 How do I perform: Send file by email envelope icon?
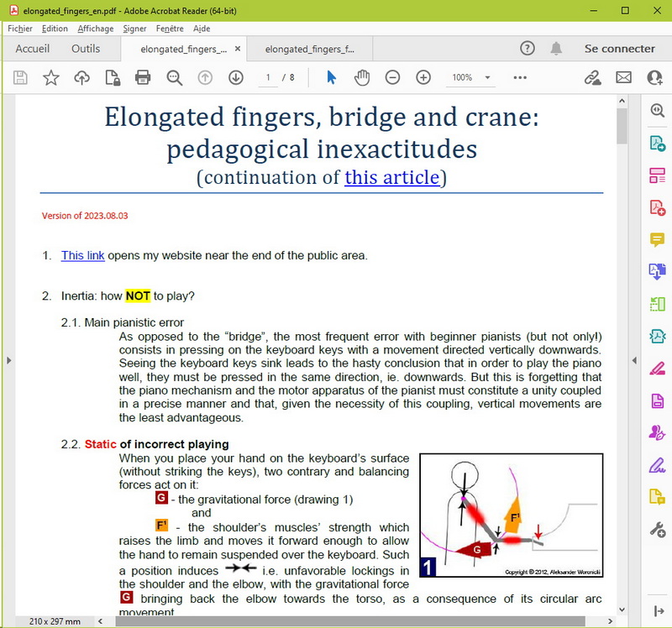pos(623,77)
